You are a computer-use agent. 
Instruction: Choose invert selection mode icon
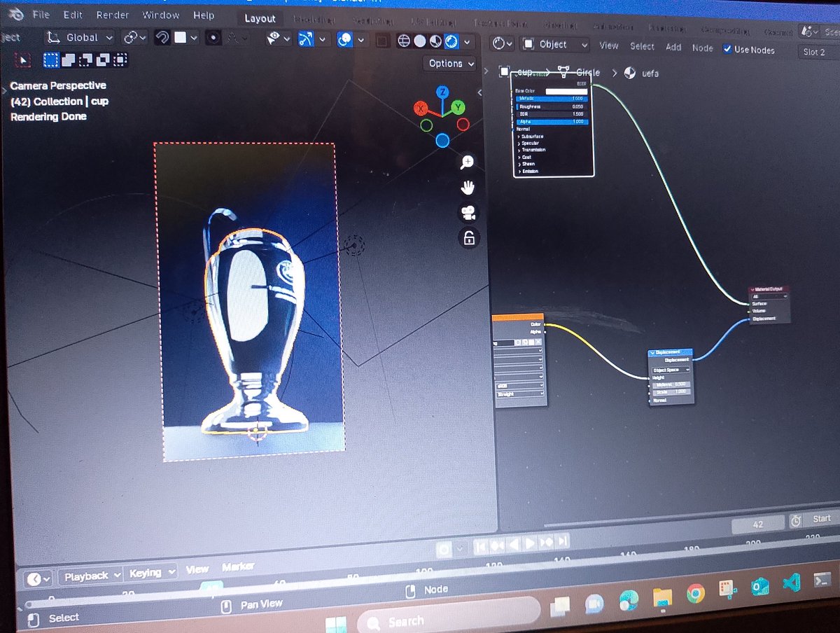point(103,60)
